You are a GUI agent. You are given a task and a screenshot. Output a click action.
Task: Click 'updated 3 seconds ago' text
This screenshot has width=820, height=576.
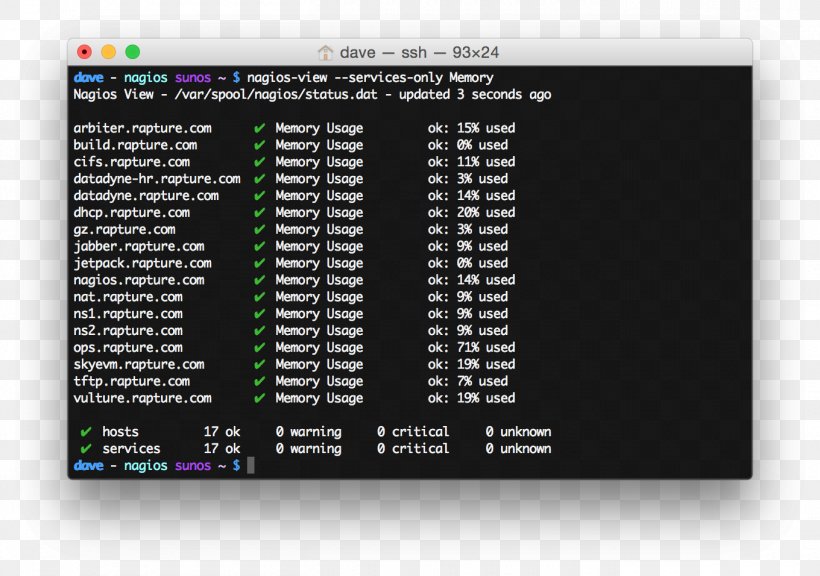[475, 95]
